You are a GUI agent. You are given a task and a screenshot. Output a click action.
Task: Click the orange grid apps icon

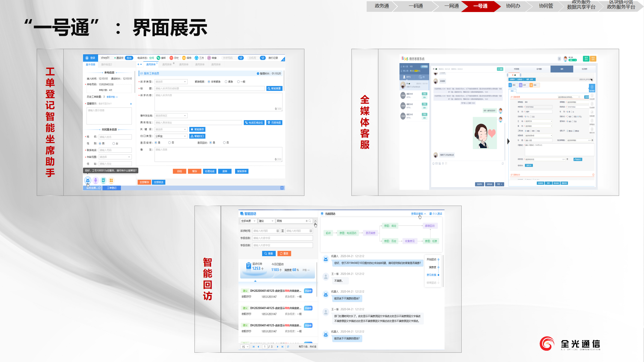tap(111, 180)
